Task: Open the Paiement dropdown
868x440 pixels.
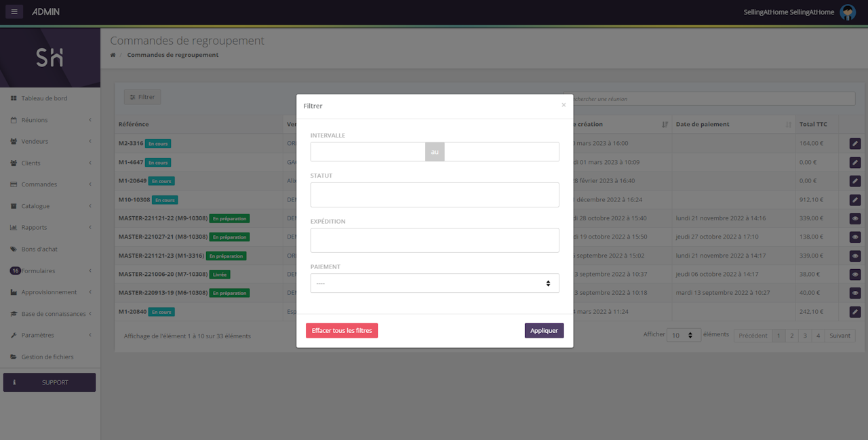Action: point(435,283)
